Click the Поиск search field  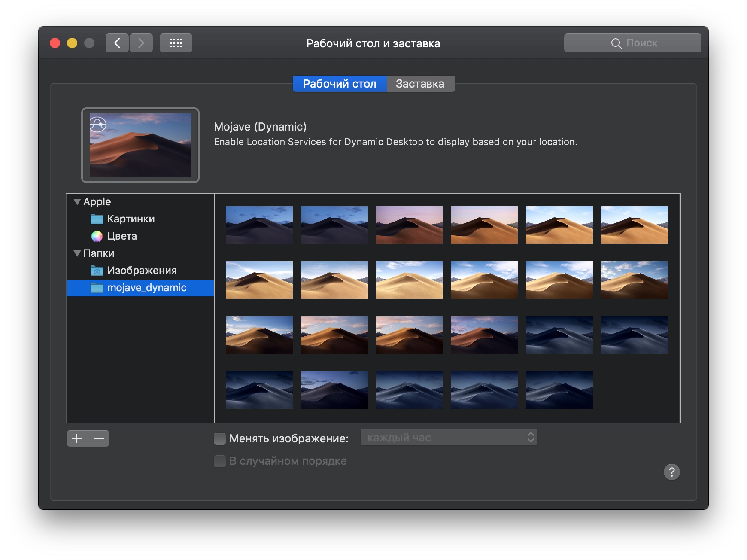pyautogui.click(x=632, y=43)
